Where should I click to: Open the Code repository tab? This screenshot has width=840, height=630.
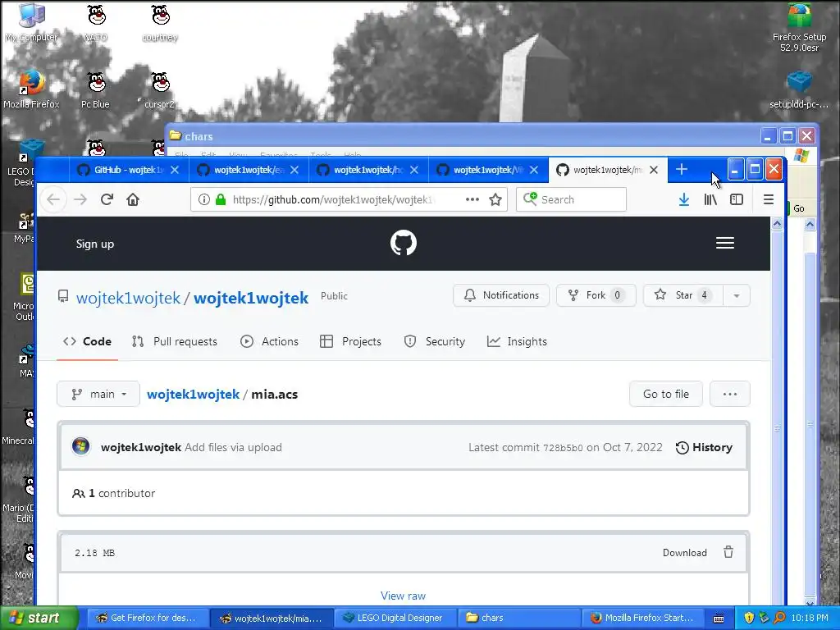click(87, 342)
